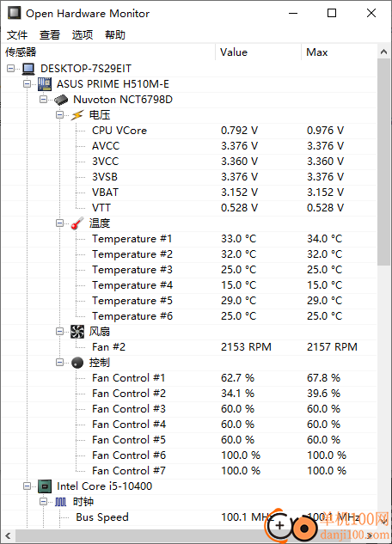This screenshot has width=392, height=544.
Task: Open the 查看 menu
Action: [x=50, y=34]
